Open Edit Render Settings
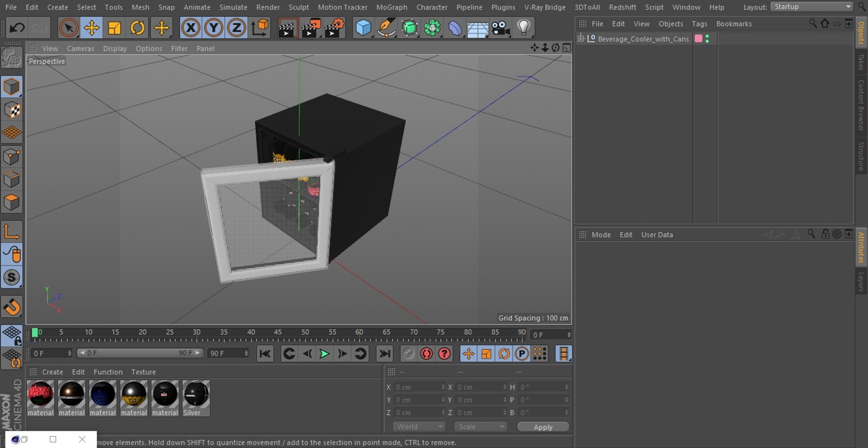The image size is (868, 448). tap(335, 28)
